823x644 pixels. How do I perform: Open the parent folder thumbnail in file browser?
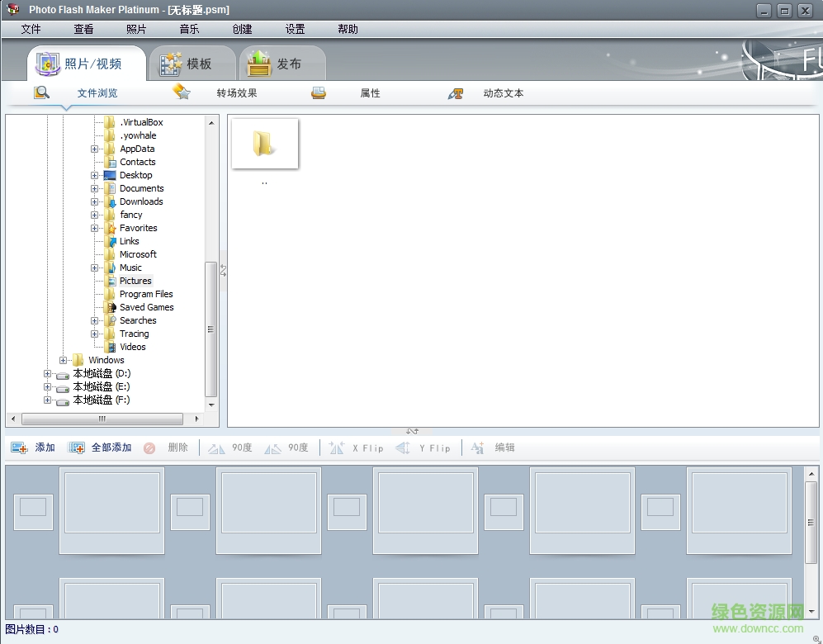265,144
